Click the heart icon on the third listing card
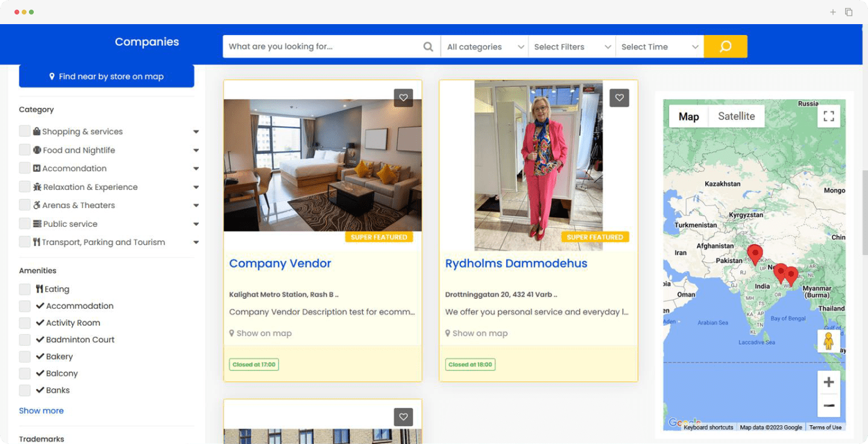Screen dimensions: 868x444 (403, 416)
